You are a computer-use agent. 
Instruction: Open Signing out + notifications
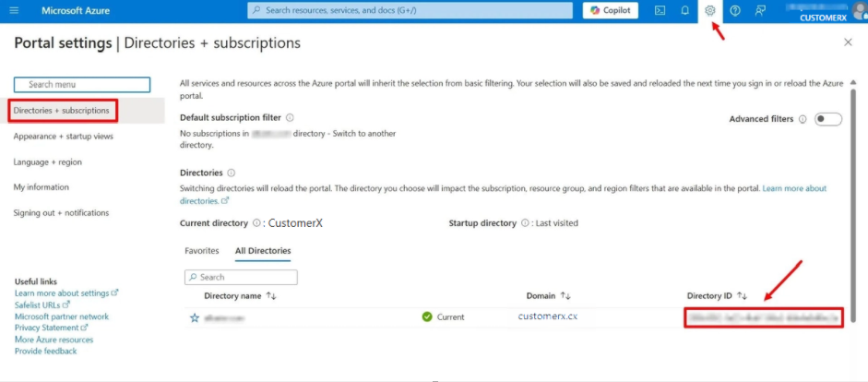pyautogui.click(x=61, y=212)
